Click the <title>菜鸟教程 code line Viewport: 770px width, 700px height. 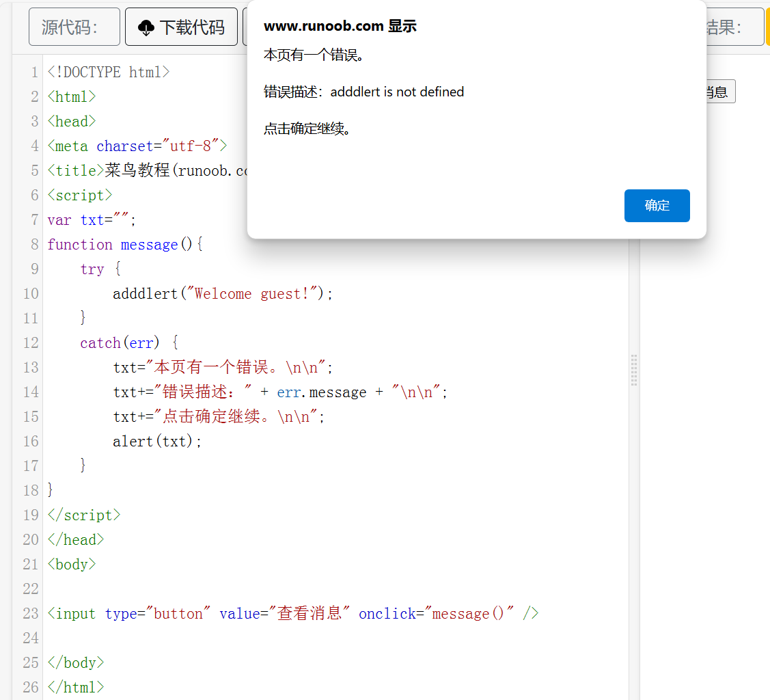click(x=148, y=170)
